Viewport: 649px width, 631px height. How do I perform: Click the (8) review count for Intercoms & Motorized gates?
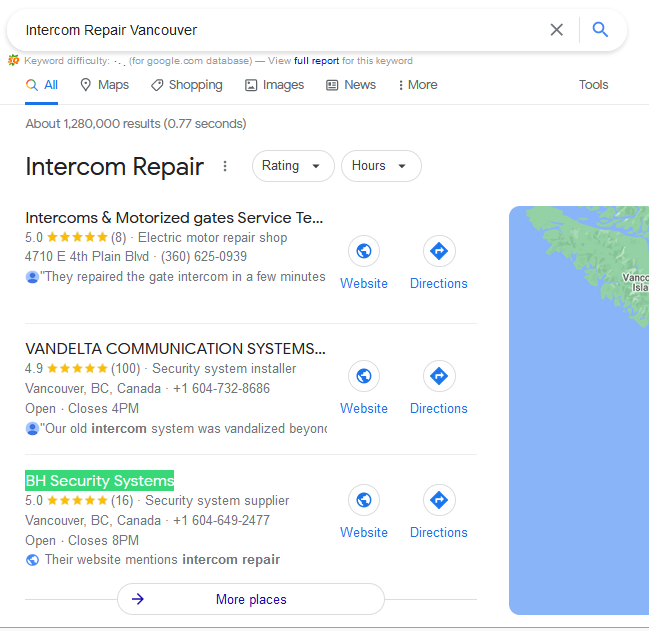click(118, 238)
